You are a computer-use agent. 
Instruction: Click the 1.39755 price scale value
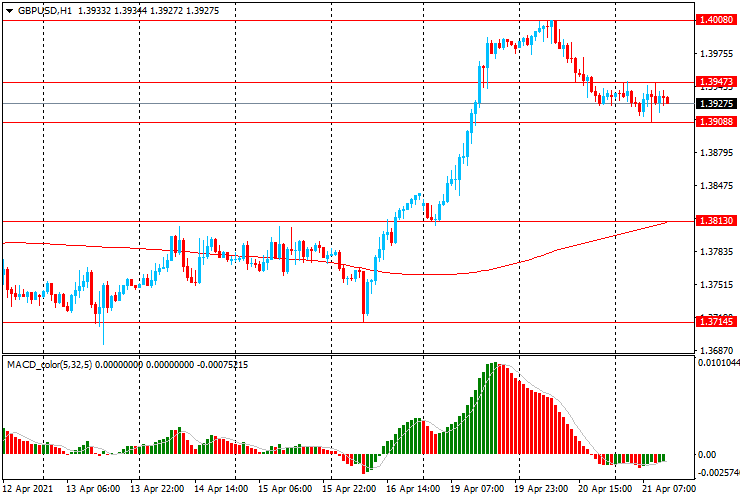point(717,53)
